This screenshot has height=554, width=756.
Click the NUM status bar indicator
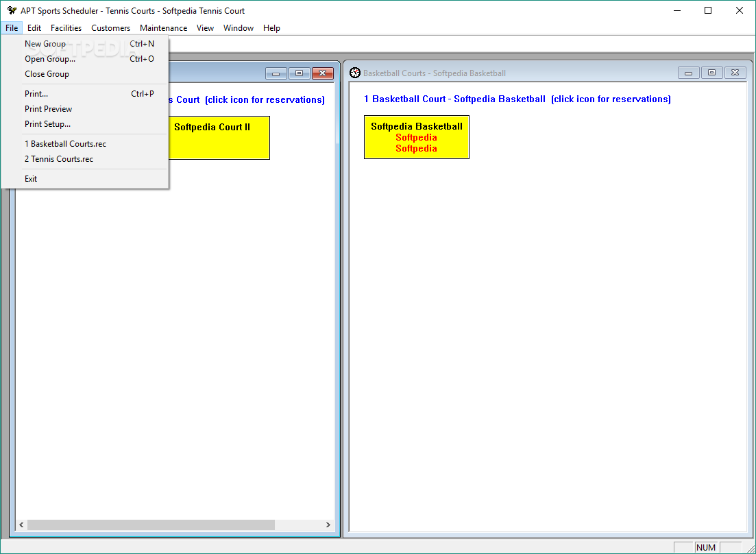(706, 547)
